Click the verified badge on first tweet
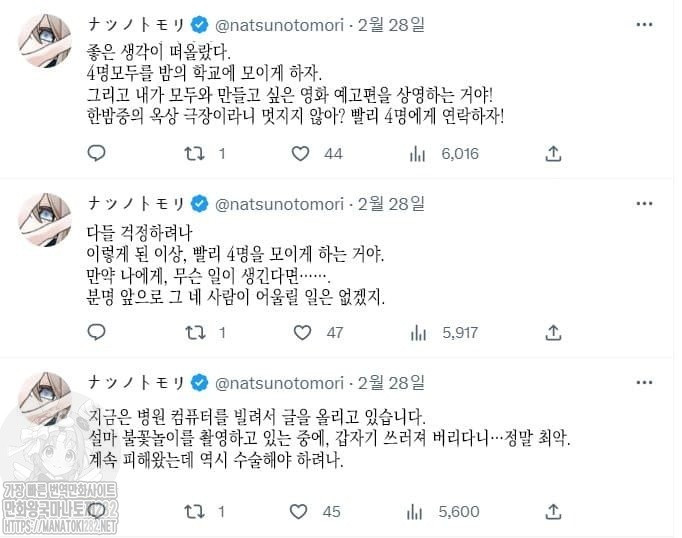Viewport: 682px width, 538px height. coord(198,25)
